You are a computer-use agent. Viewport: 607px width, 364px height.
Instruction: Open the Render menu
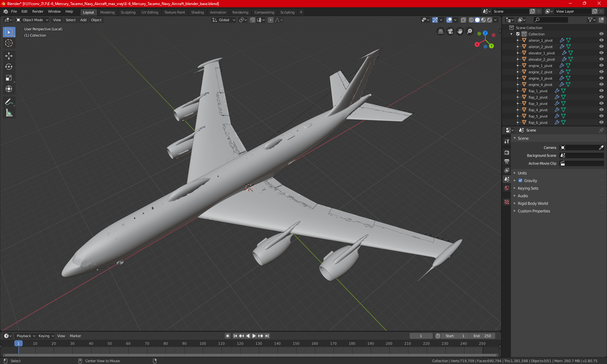pos(38,11)
